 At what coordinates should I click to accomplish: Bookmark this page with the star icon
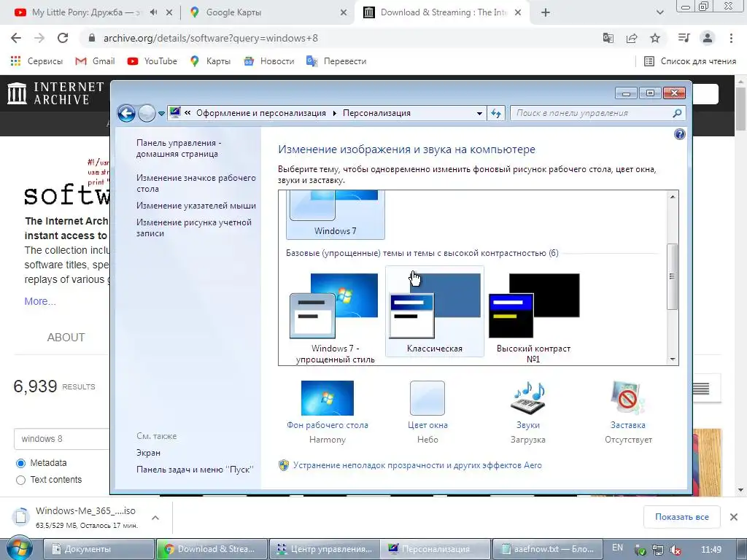click(x=655, y=38)
